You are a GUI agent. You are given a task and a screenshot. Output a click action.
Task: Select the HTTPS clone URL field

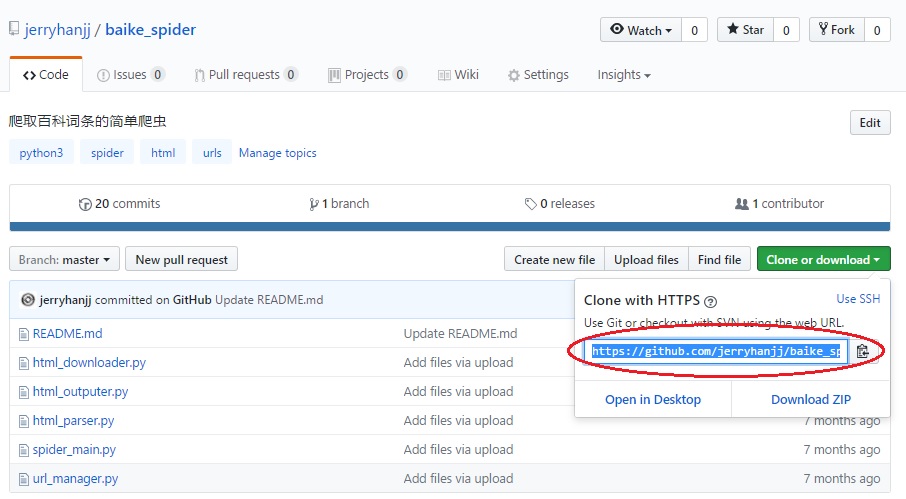point(718,351)
